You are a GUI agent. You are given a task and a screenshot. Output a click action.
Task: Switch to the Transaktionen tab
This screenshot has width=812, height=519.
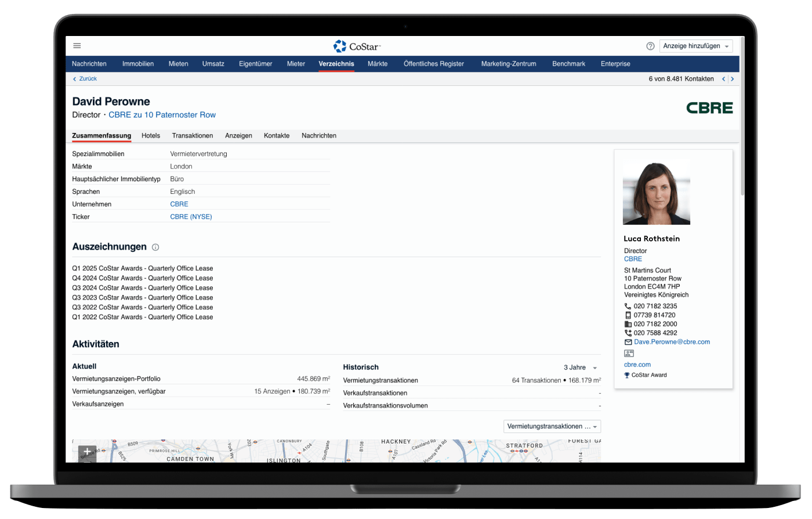tap(192, 136)
